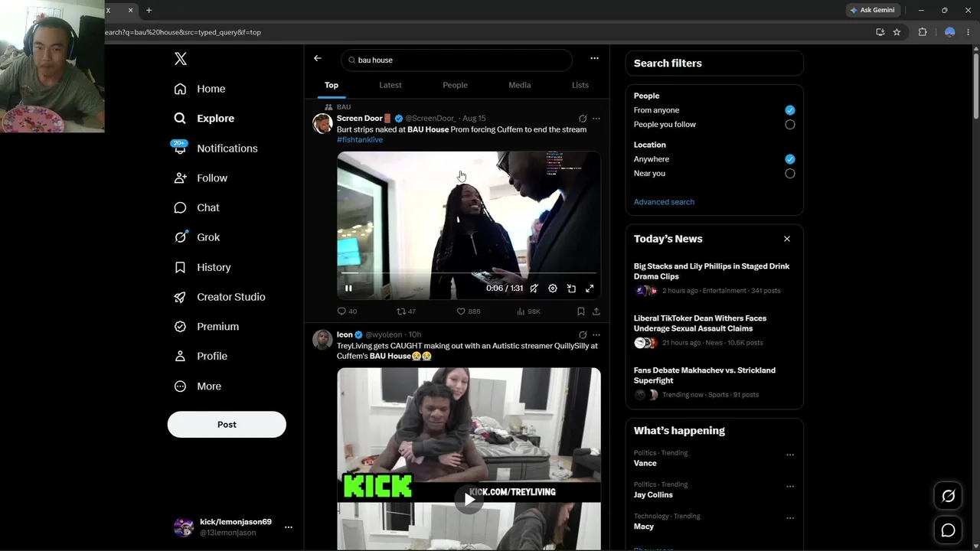Select Near you location radio
Image resolution: width=980 pixels, height=551 pixels.
click(790, 174)
